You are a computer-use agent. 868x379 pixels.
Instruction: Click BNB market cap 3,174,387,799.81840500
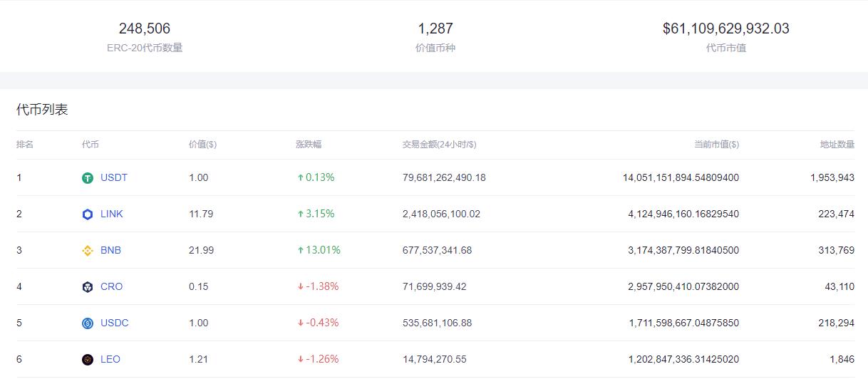(x=684, y=250)
